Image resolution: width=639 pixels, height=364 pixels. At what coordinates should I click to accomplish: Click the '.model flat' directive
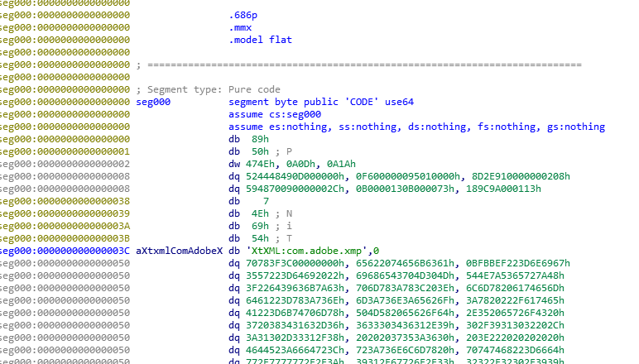coord(260,40)
